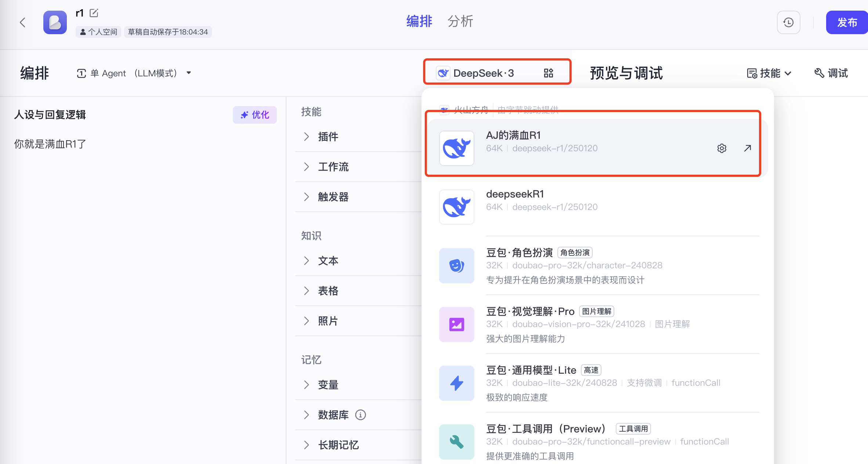Click the info icon next to 数据库
The width and height of the screenshot is (868, 464).
pyautogui.click(x=361, y=415)
